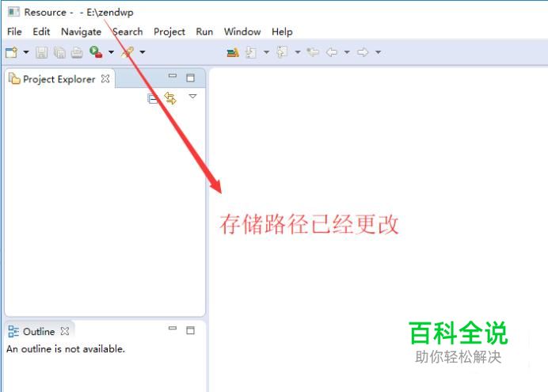Click Collapse All in Project Explorer
The image size is (548, 392).
[153, 99]
